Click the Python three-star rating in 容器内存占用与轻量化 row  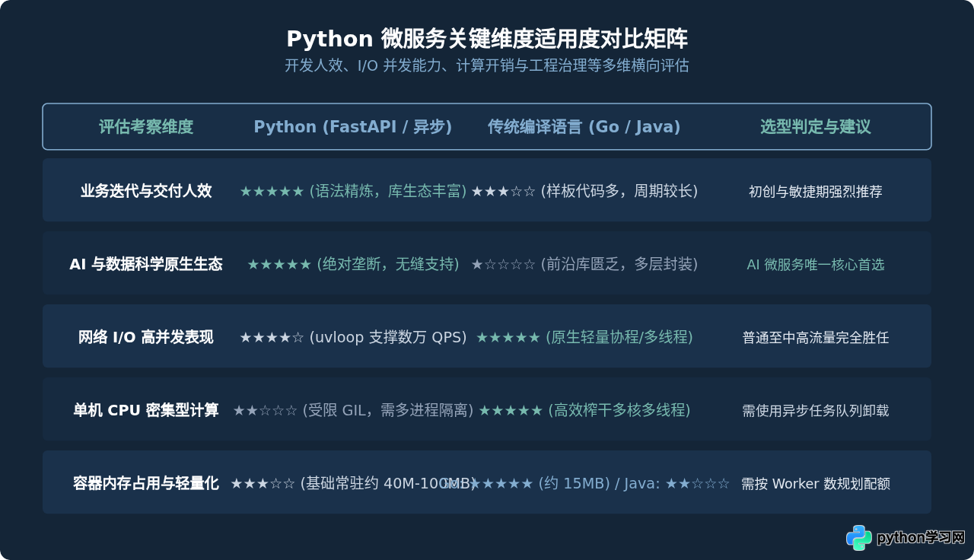263,484
